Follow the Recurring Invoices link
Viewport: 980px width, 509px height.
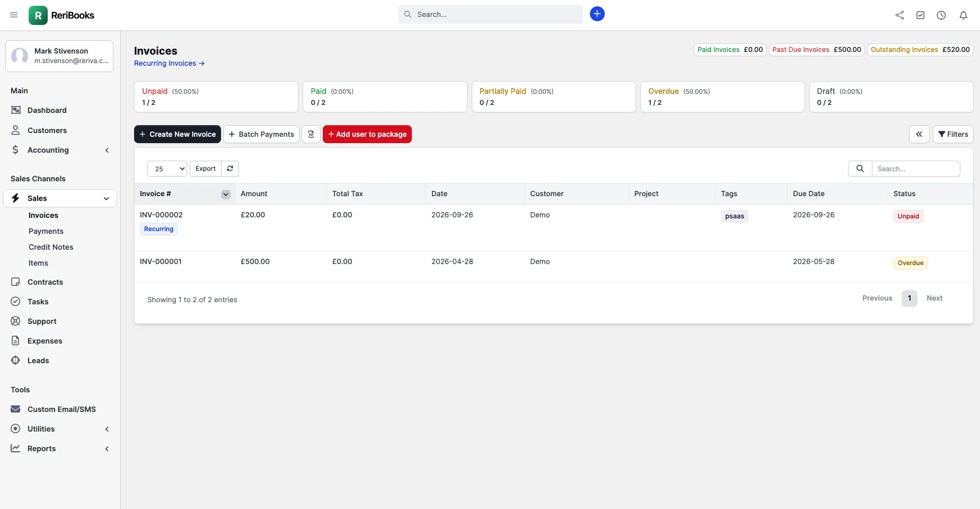coord(169,63)
